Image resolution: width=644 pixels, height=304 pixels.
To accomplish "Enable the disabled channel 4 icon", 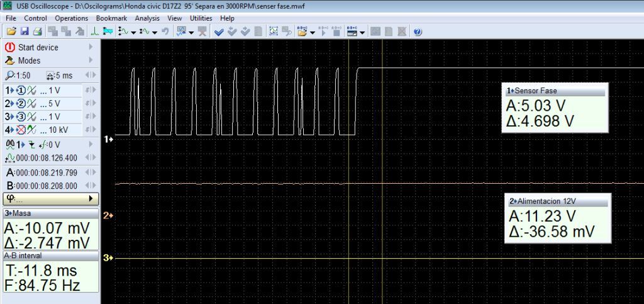I will [21, 130].
